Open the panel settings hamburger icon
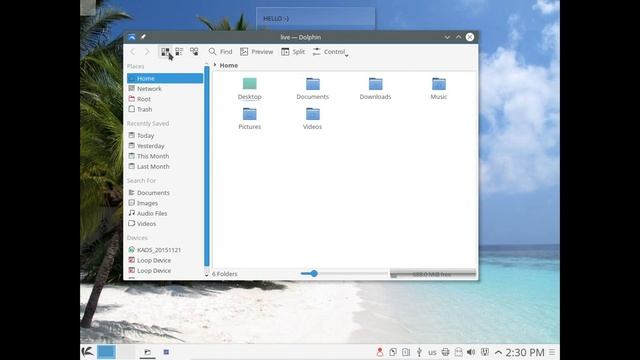This screenshot has width=640, height=360. 552,352
